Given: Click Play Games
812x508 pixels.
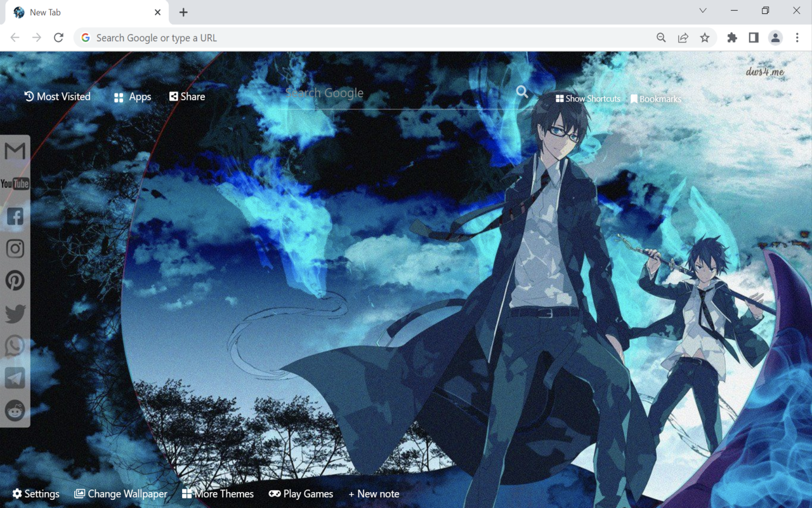Looking at the screenshot, I should point(301,493).
